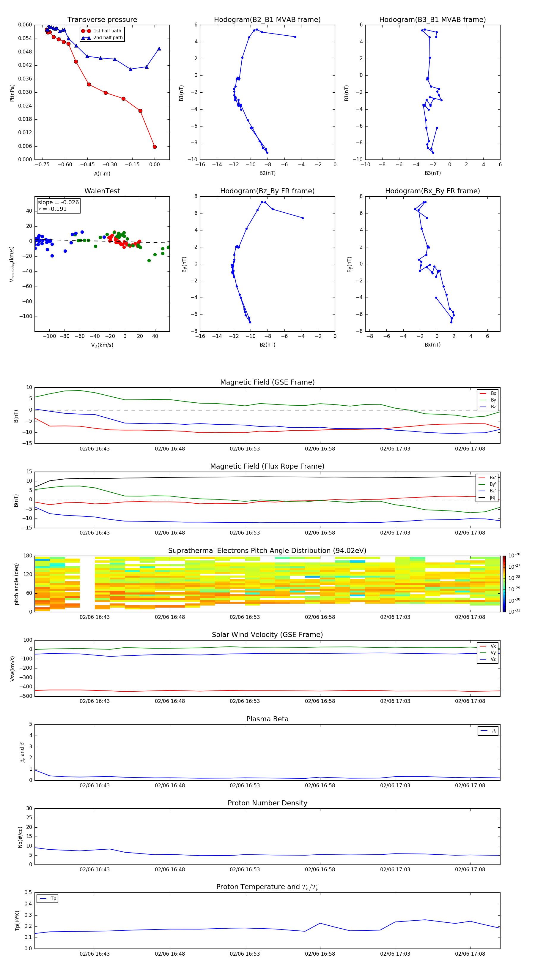Select the Bx' legend entry in Flux Rope panel
535x980 pixels.
(487, 478)
